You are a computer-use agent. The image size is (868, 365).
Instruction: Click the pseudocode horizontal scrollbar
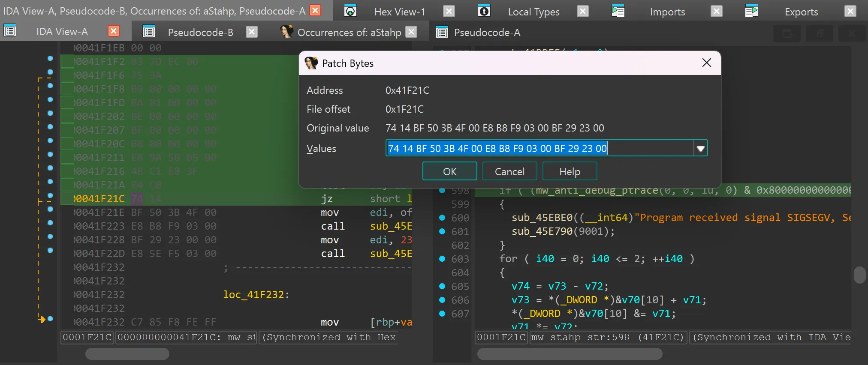(x=570, y=354)
